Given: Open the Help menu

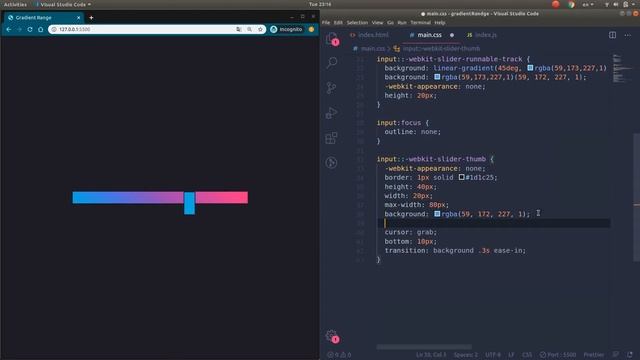Looking at the screenshot, I should click(440, 22).
